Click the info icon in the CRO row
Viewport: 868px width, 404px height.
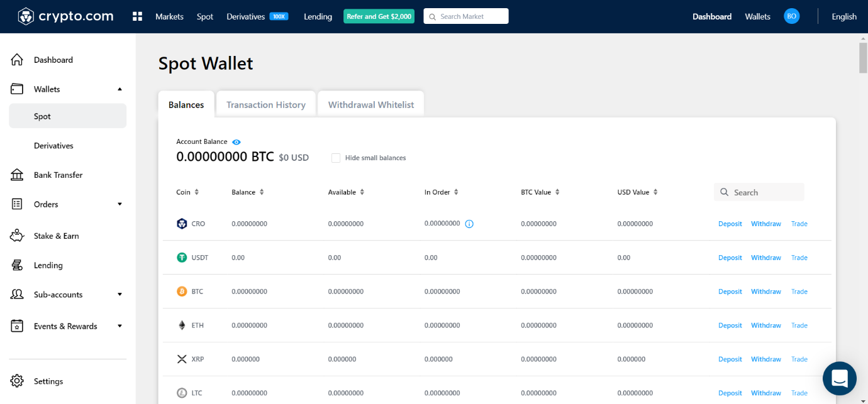pyautogui.click(x=469, y=224)
